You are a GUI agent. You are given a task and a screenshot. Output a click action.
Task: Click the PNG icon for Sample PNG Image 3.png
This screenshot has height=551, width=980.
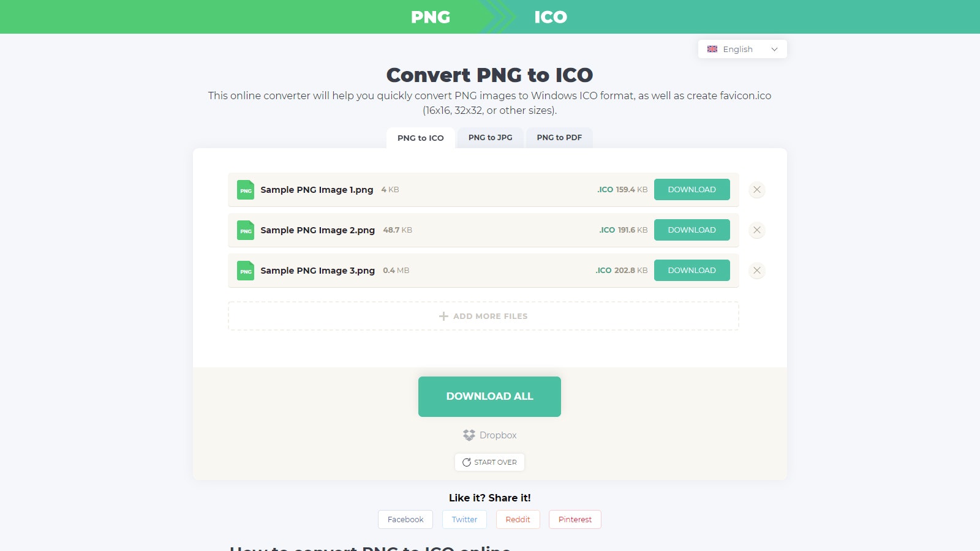coord(245,271)
